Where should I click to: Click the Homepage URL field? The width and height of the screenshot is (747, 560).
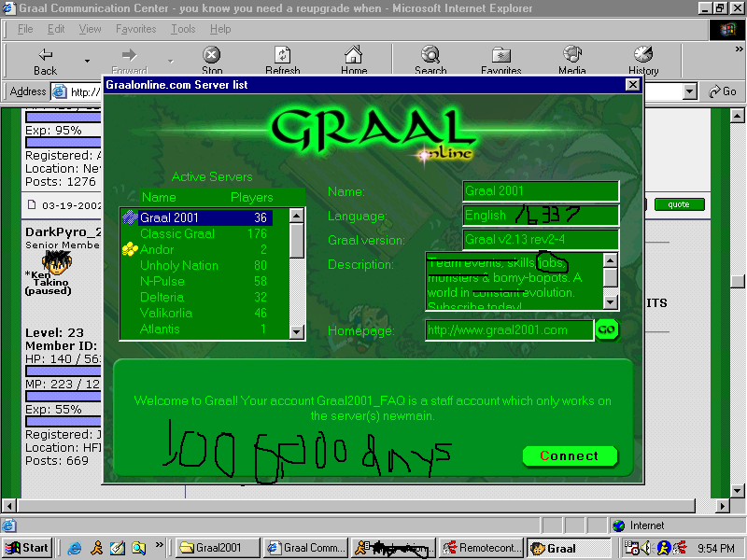point(509,330)
